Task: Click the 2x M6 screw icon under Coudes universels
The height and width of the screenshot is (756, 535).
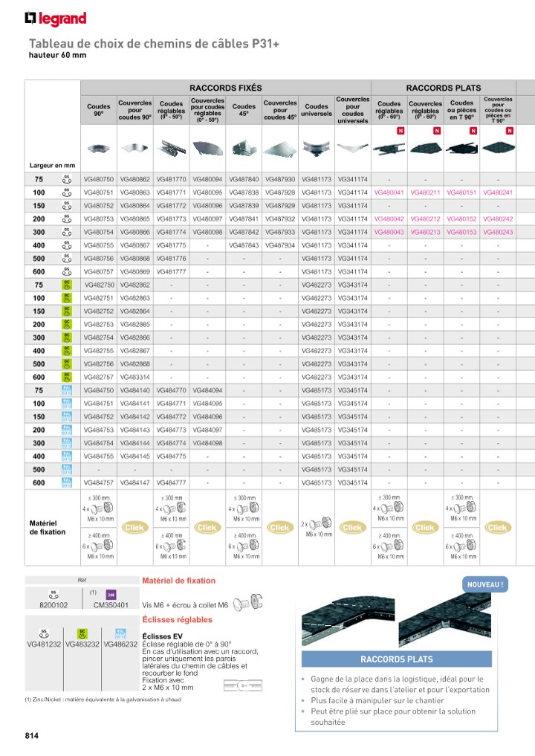Action: tap(322, 523)
